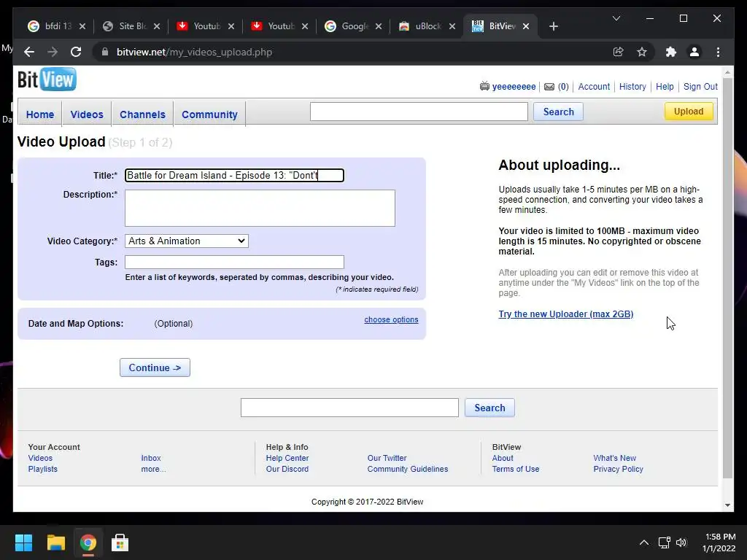This screenshot has height=560, width=747.
Task: Click the top search input box
Action: (x=419, y=112)
